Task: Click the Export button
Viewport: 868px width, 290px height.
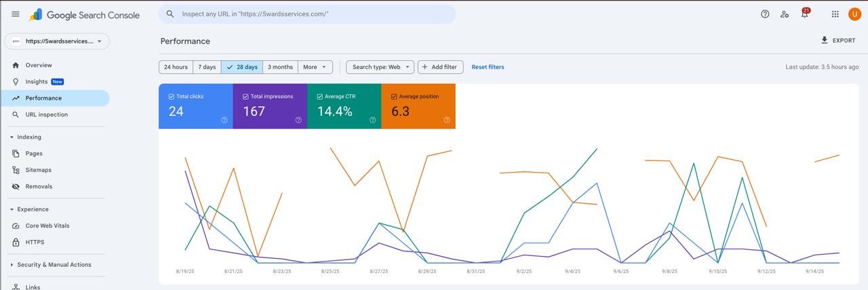Action: [x=838, y=41]
